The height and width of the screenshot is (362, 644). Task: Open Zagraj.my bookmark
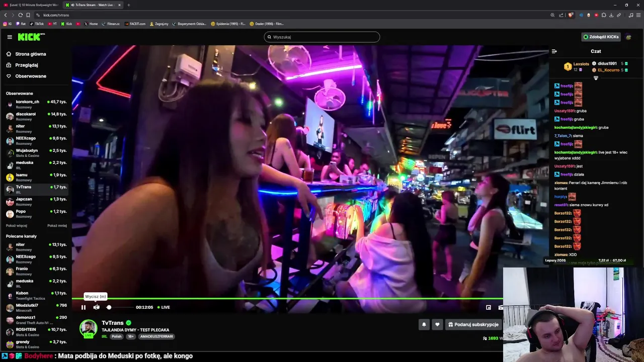pos(159,24)
